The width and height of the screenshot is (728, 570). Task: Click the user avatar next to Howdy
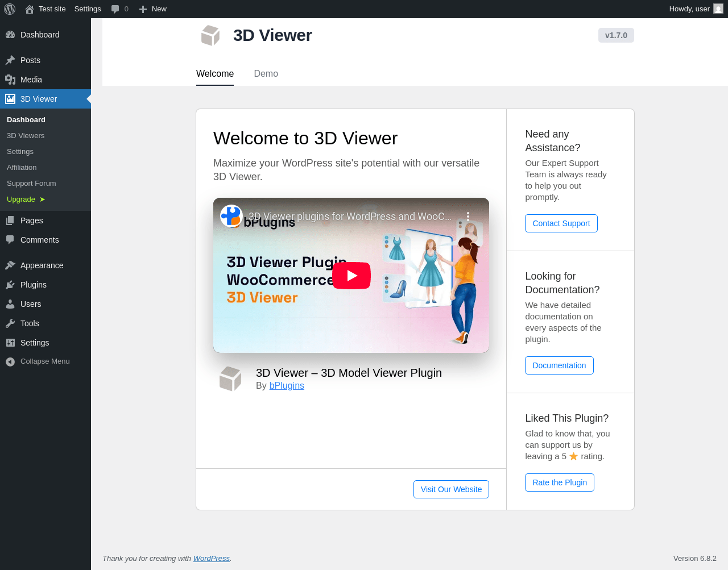click(718, 9)
